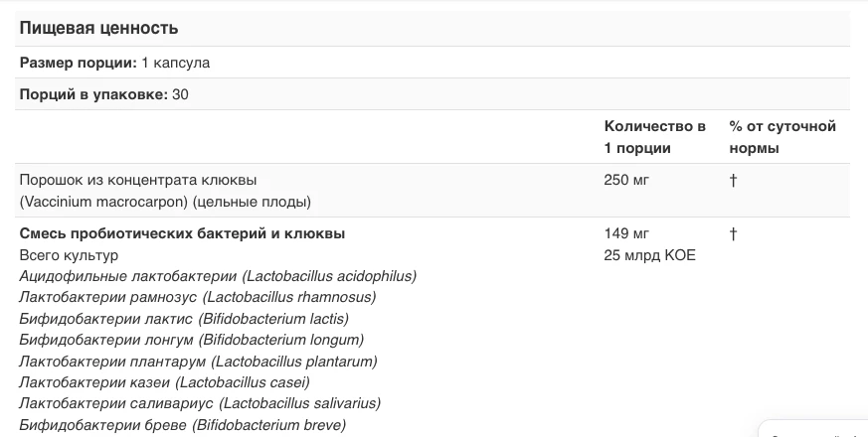Click the dagger symbol beside 149 мг
868x437 pixels.
pos(733,233)
